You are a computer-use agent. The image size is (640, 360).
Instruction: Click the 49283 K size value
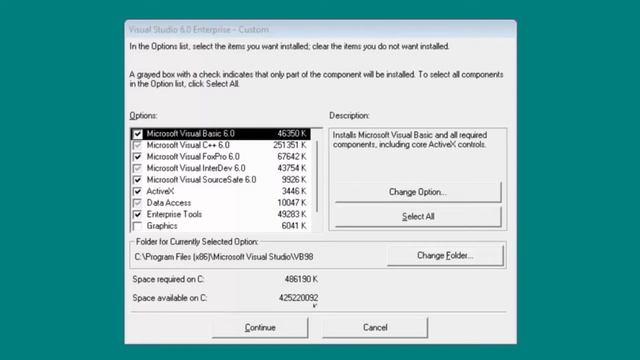(x=291, y=214)
